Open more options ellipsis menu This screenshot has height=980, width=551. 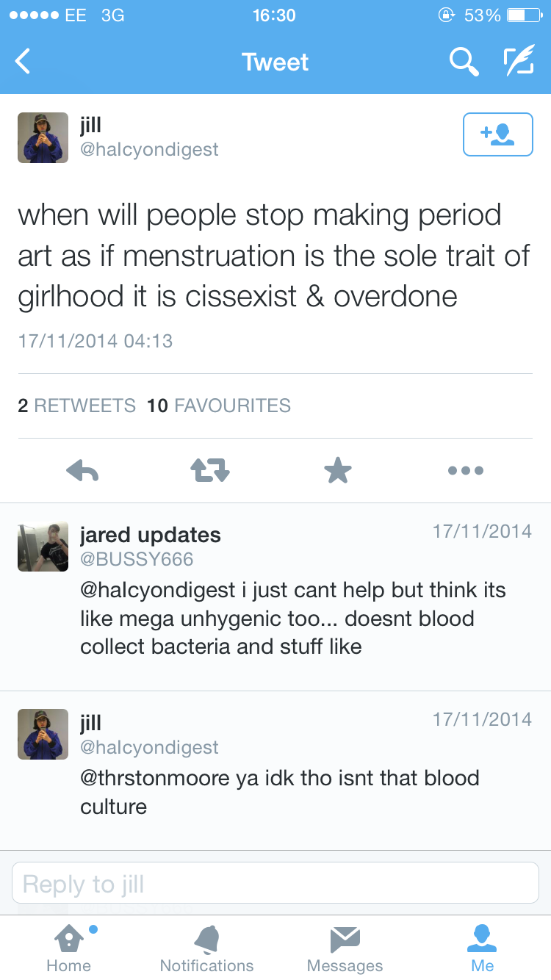point(466,470)
